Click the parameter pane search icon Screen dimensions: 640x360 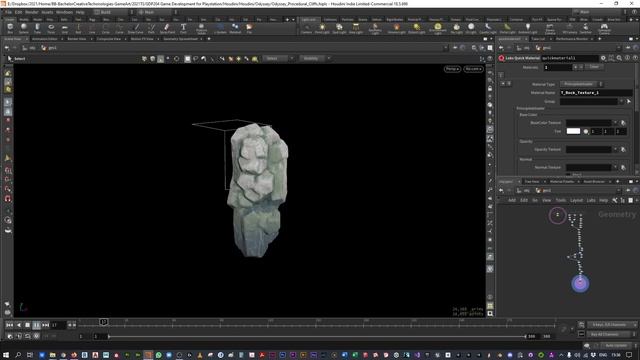pos(619,58)
